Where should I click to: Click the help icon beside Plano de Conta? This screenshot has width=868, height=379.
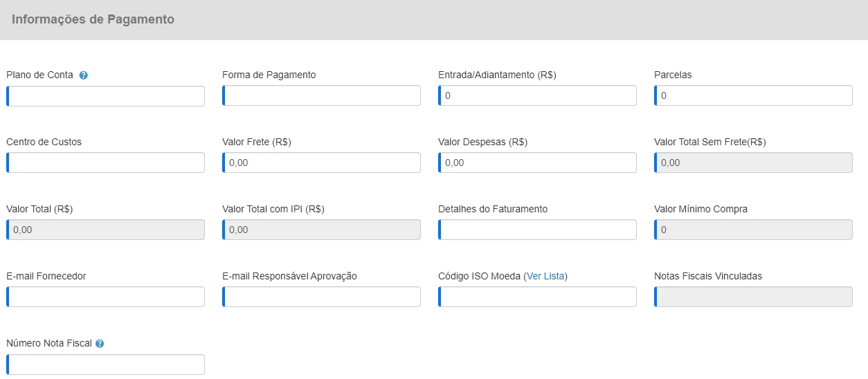tap(84, 75)
